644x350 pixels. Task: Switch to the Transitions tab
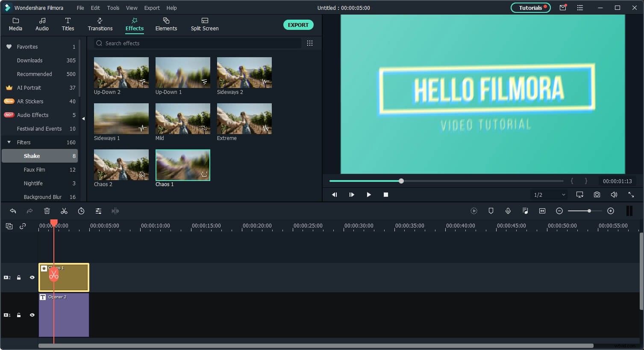[100, 24]
